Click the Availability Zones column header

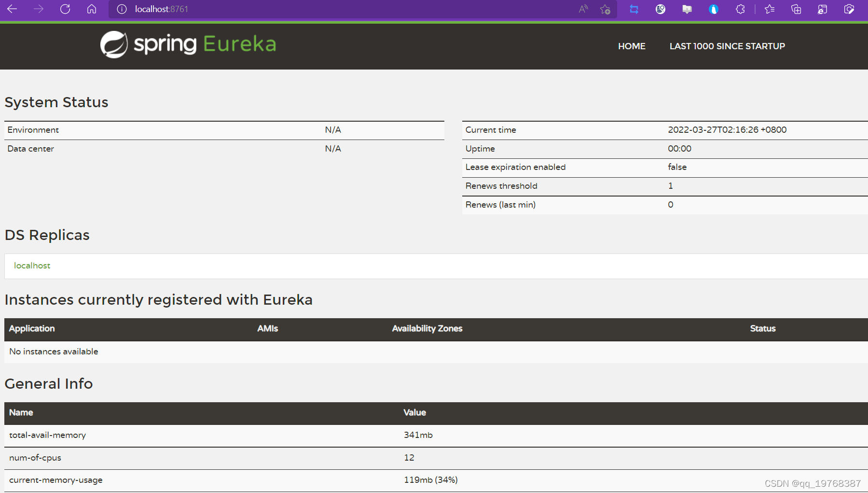(427, 328)
